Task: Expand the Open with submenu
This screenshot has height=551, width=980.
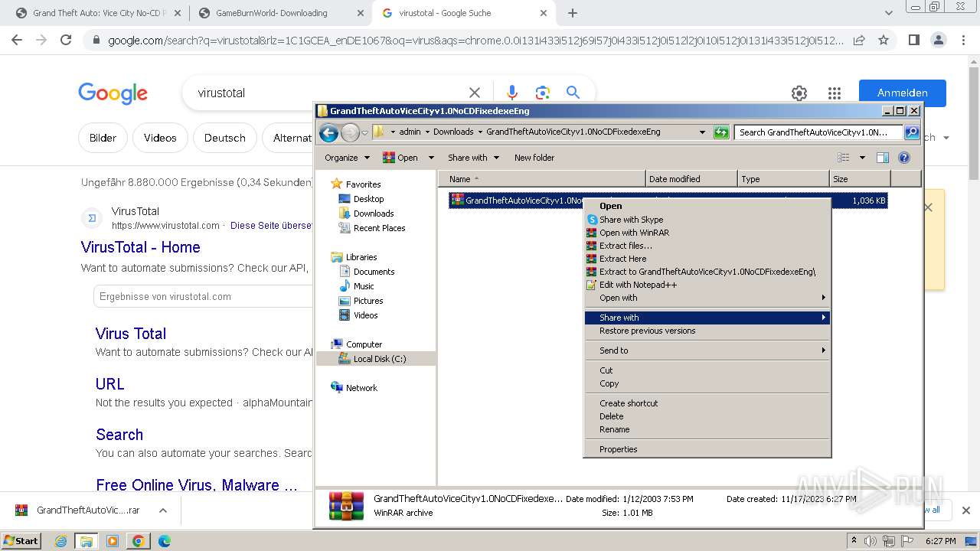Action: pyautogui.click(x=707, y=298)
